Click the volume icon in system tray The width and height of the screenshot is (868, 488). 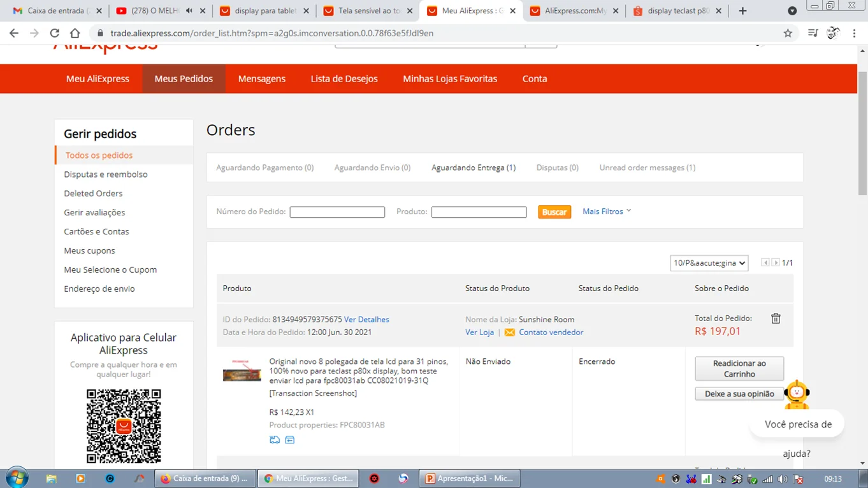pos(783,479)
